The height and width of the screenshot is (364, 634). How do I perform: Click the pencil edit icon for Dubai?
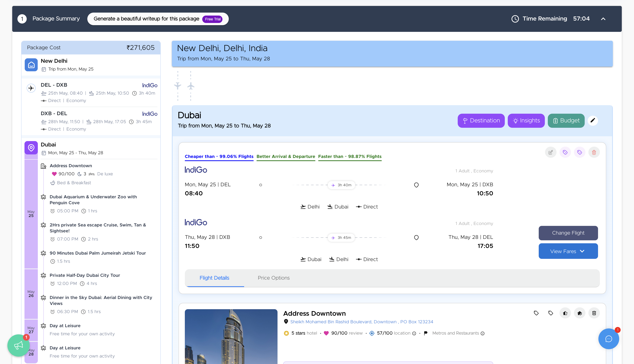[x=593, y=121]
